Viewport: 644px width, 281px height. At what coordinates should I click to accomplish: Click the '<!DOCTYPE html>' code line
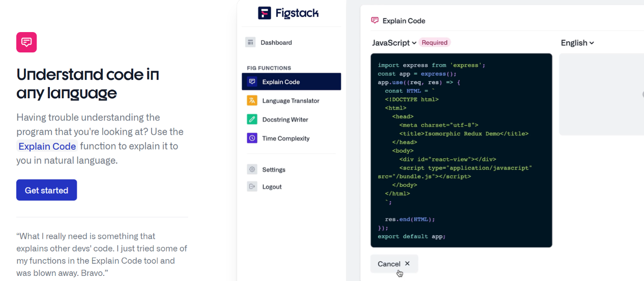[412, 99]
